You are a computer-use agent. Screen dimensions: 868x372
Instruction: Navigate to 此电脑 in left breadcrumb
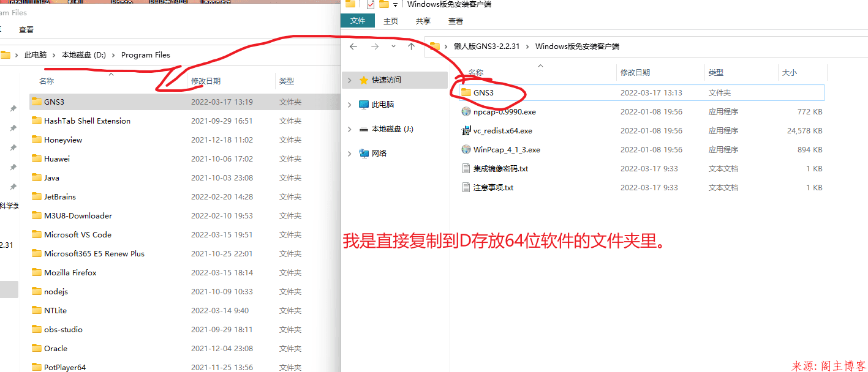point(36,54)
